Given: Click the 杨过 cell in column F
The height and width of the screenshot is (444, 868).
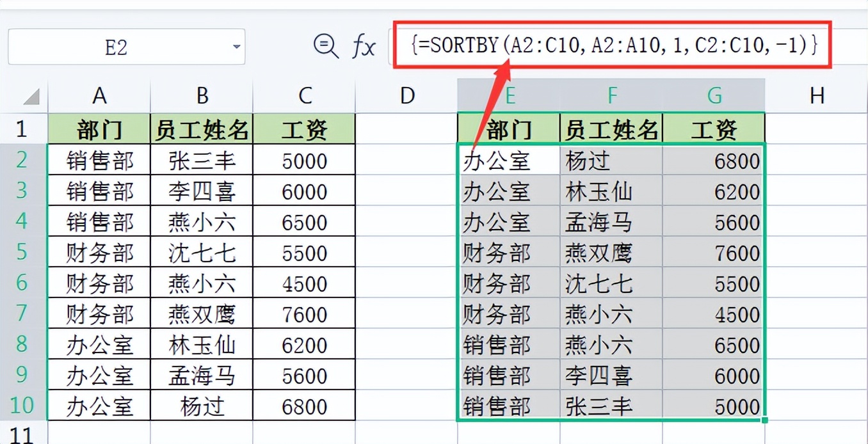Looking at the screenshot, I should click(611, 161).
